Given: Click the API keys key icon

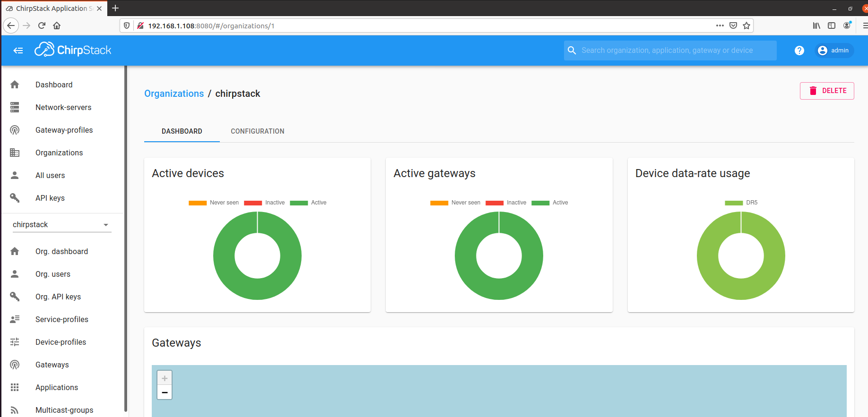Looking at the screenshot, I should click(x=15, y=198).
